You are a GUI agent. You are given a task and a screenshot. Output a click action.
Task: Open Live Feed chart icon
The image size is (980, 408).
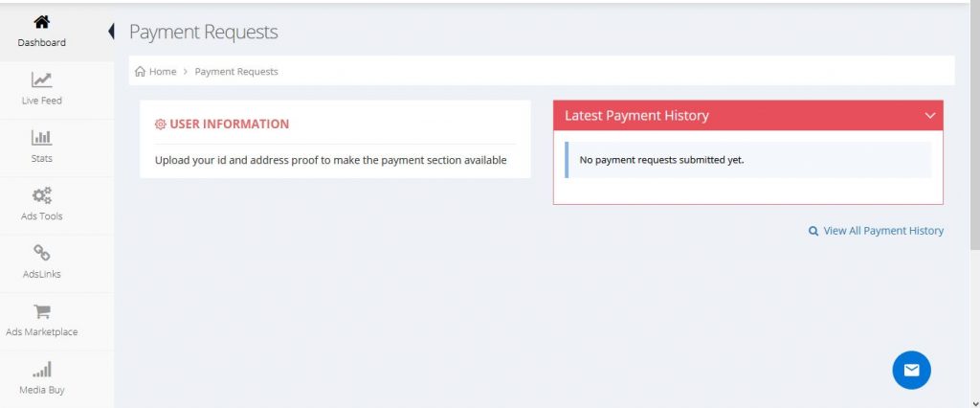[41, 80]
